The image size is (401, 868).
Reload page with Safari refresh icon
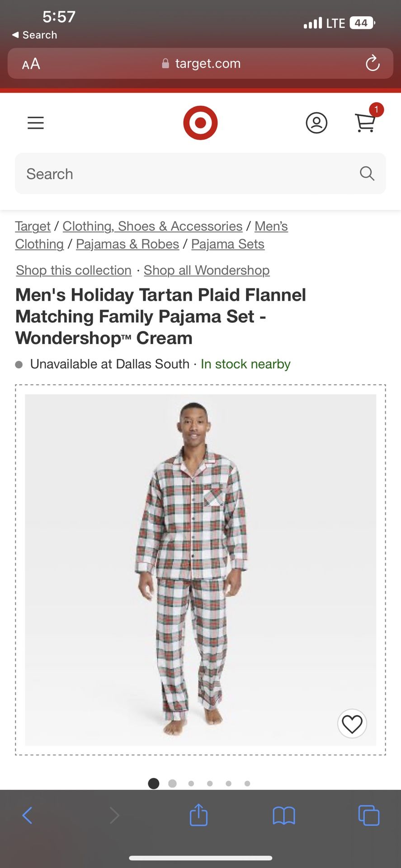click(x=373, y=63)
